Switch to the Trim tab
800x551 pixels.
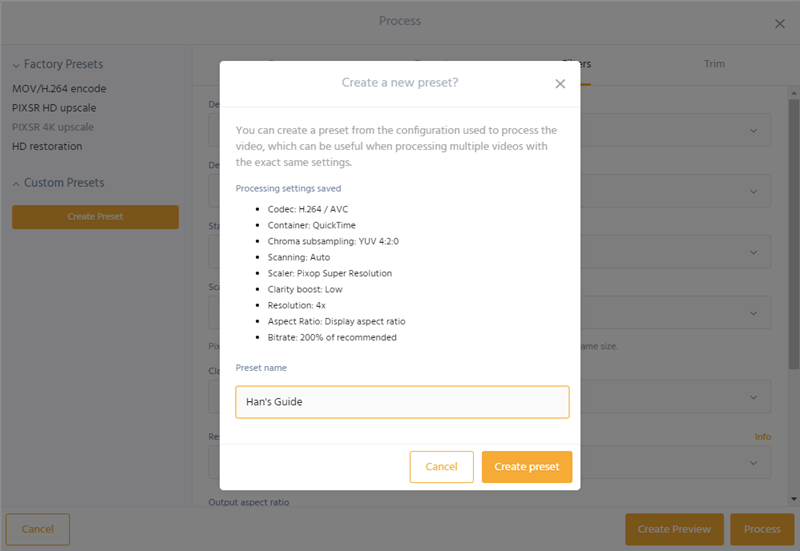(x=714, y=64)
